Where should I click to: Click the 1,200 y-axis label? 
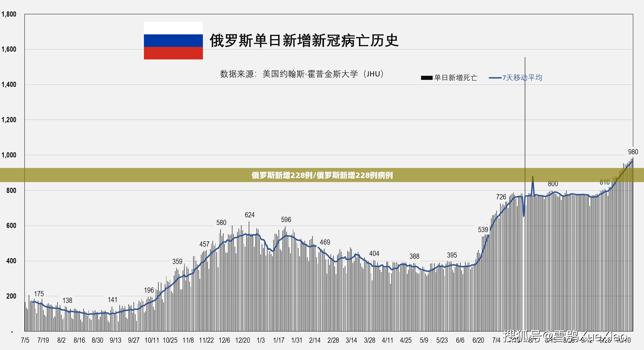click(9, 120)
